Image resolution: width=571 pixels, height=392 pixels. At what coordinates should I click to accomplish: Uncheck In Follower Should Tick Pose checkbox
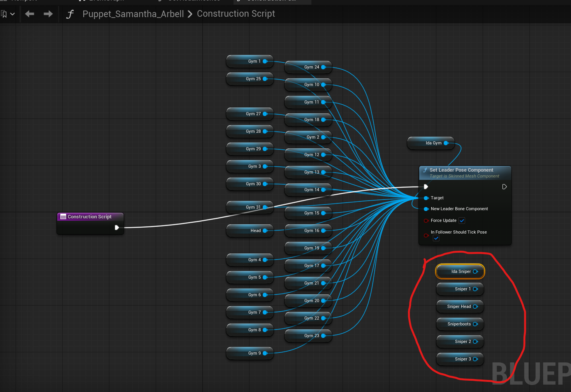click(x=436, y=238)
